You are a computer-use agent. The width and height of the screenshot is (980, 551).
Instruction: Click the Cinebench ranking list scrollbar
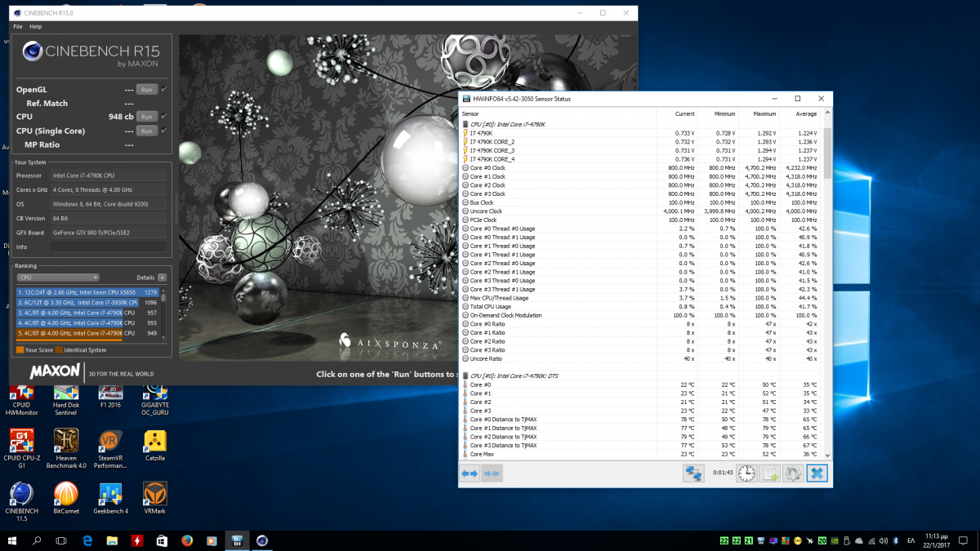click(163, 313)
